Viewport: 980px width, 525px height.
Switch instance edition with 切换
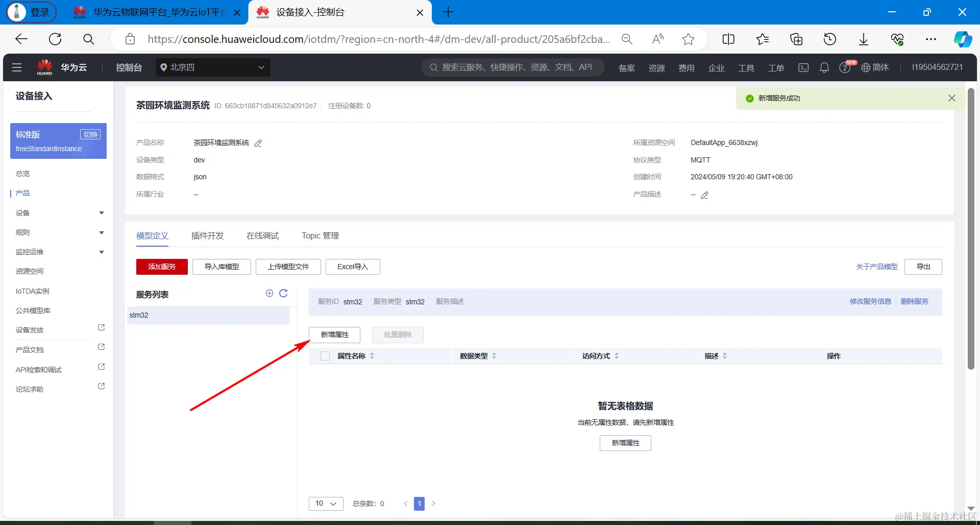pyautogui.click(x=90, y=134)
